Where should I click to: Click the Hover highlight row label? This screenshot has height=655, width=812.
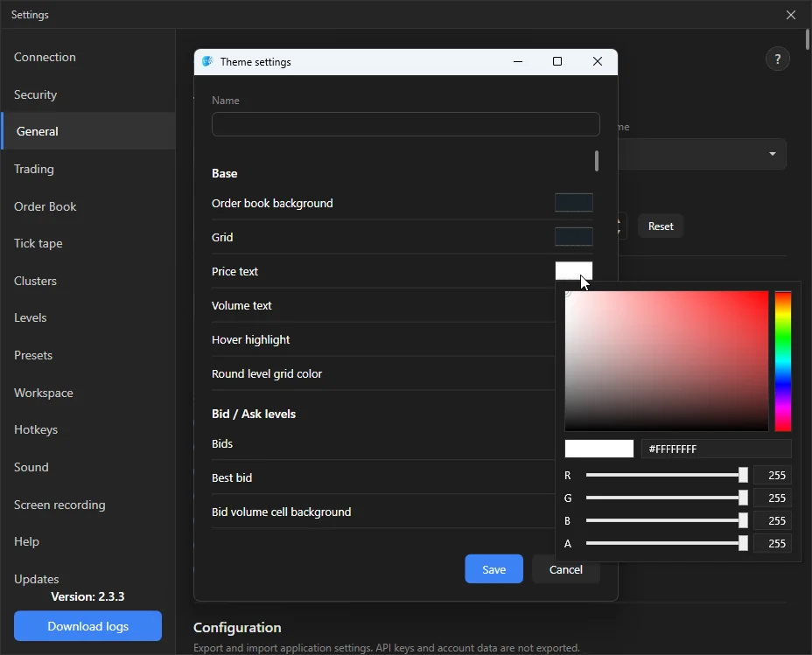[x=250, y=340]
